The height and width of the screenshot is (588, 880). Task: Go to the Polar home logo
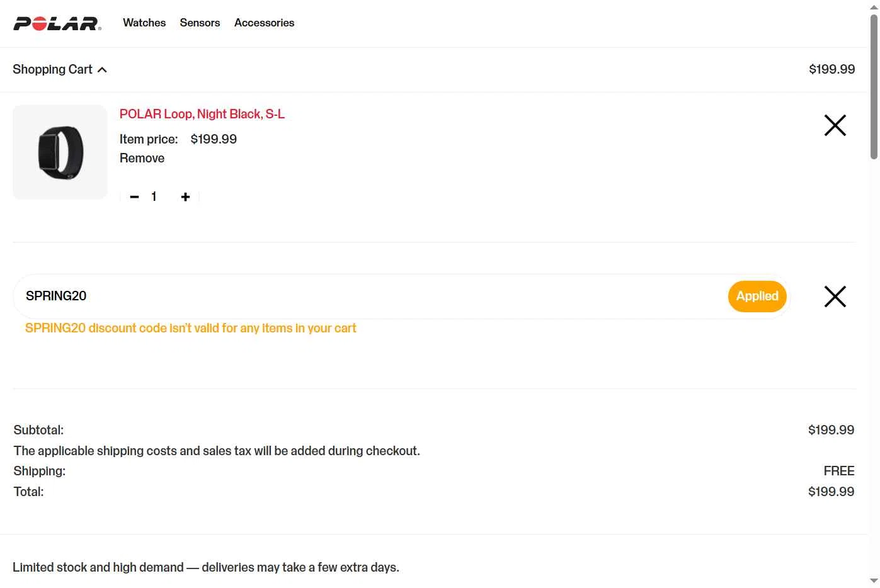(57, 23)
